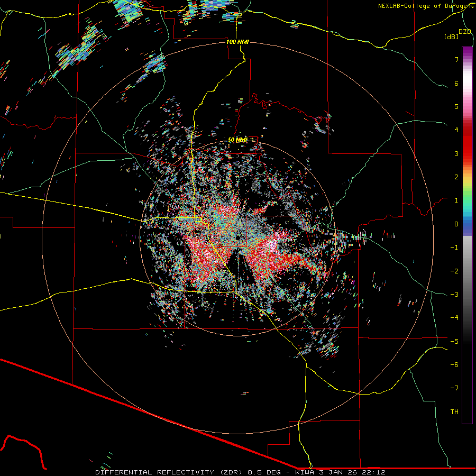This screenshot has width=476, height=476.
Task: Select the positive 4 scale label
Action: point(456,130)
